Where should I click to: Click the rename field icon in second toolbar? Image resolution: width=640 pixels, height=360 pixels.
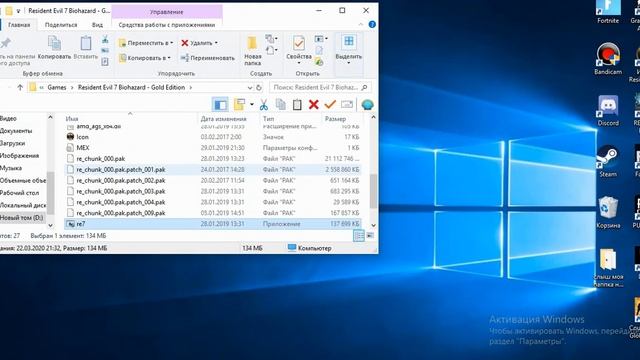point(347,105)
